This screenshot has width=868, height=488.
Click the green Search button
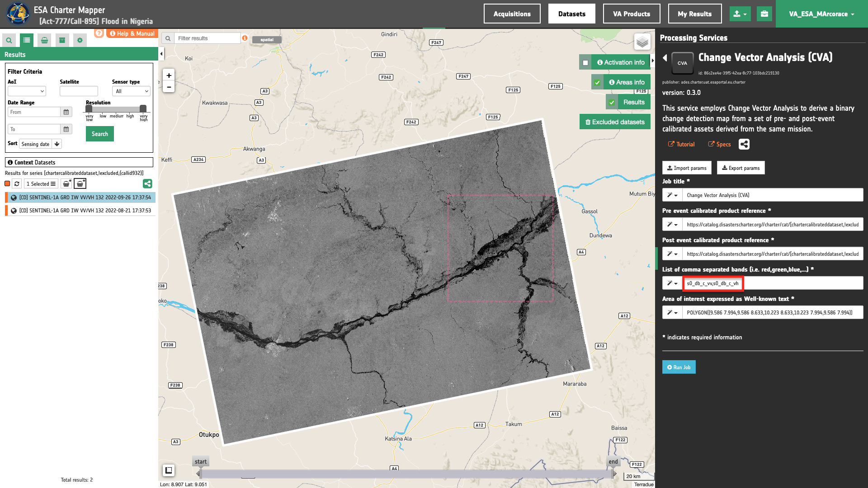point(100,134)
